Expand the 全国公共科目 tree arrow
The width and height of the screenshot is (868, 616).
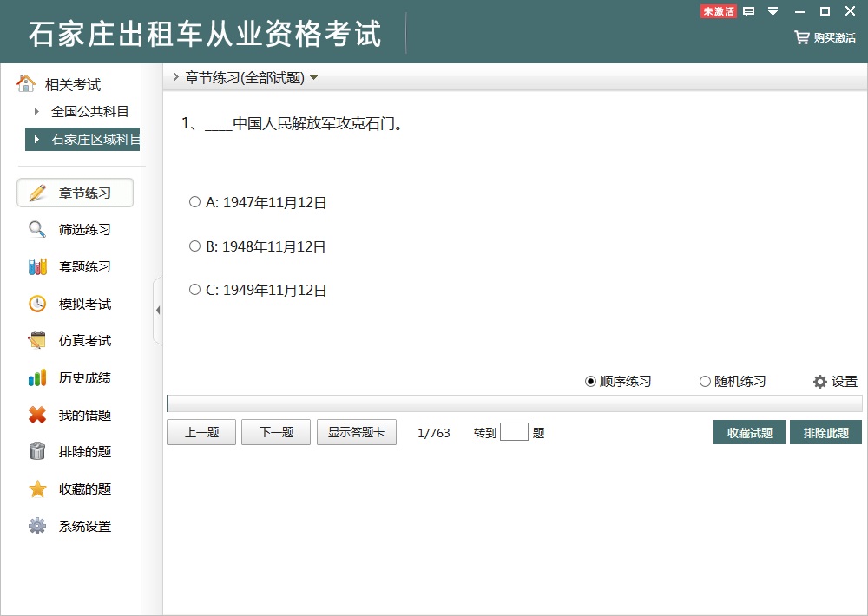(36, 111)
